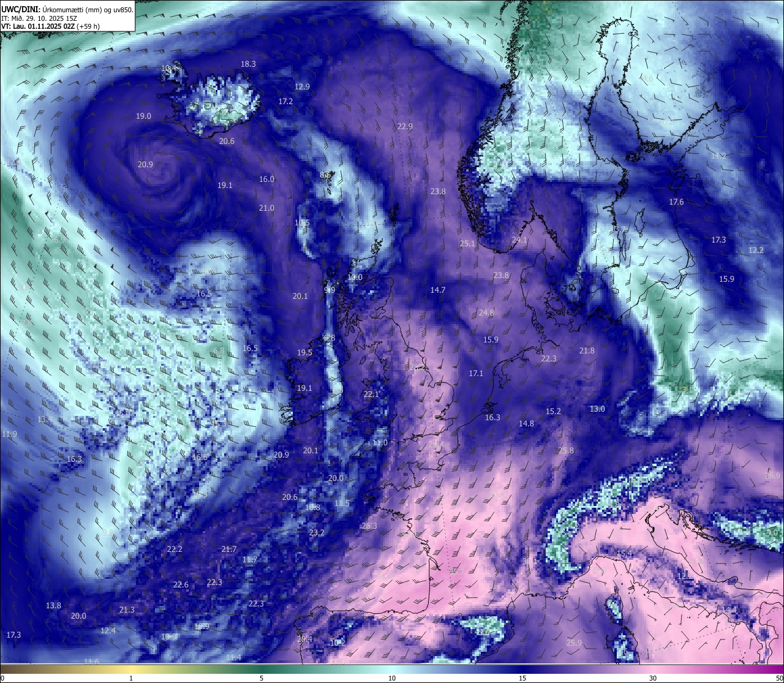Click the 24.1 value label
This screenshot has width=784, height=683.
(519, 241)
